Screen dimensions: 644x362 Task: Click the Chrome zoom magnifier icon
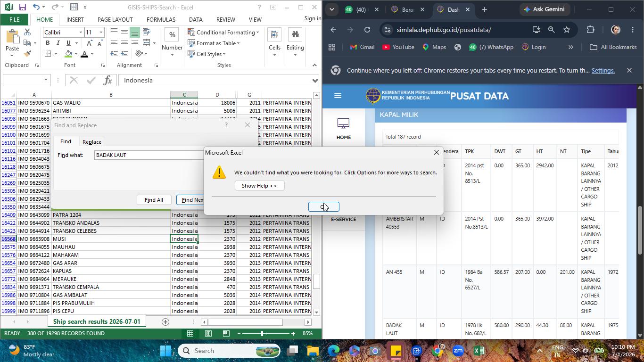(551, 29)
